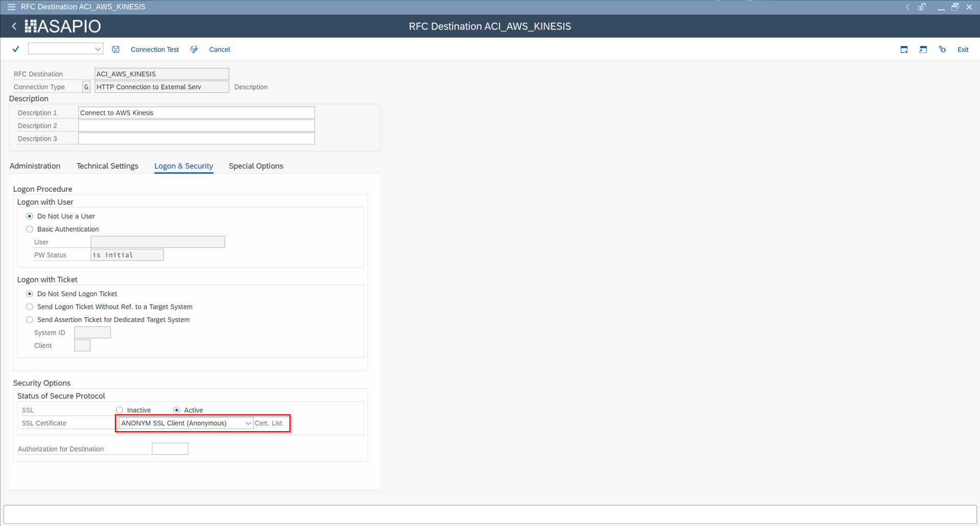980x526 pixels.
Task: Switch to Technical Settings tab
Action: point(107,166)
